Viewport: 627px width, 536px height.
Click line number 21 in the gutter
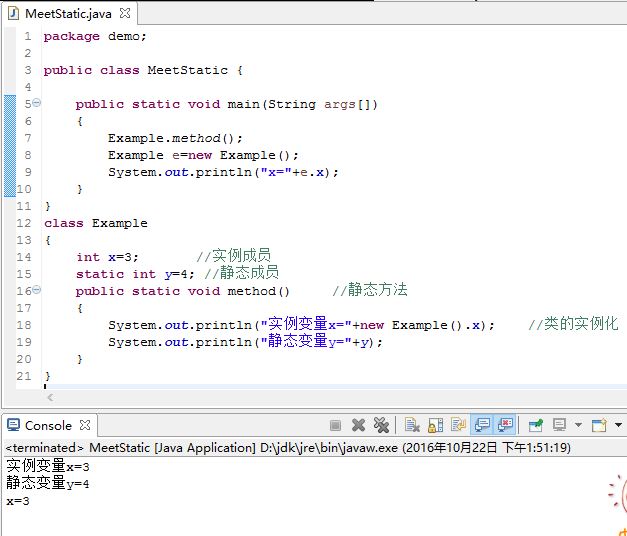click(24, 376)
